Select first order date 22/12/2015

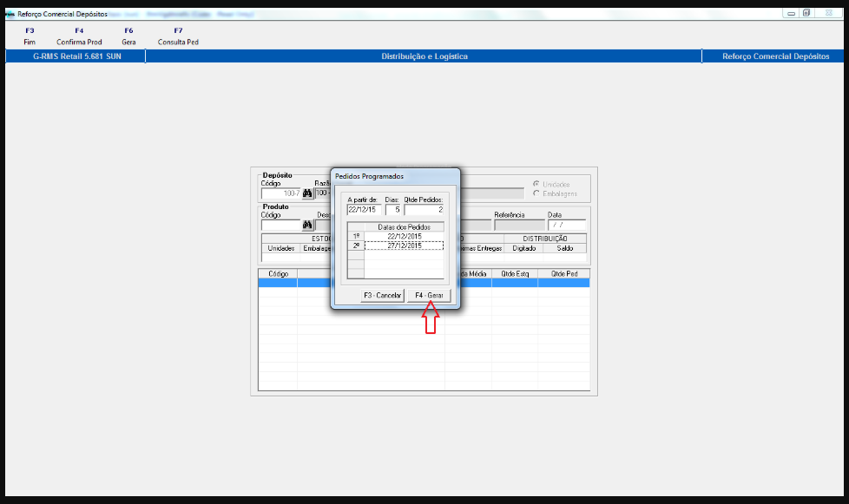[x=404, y=236]
